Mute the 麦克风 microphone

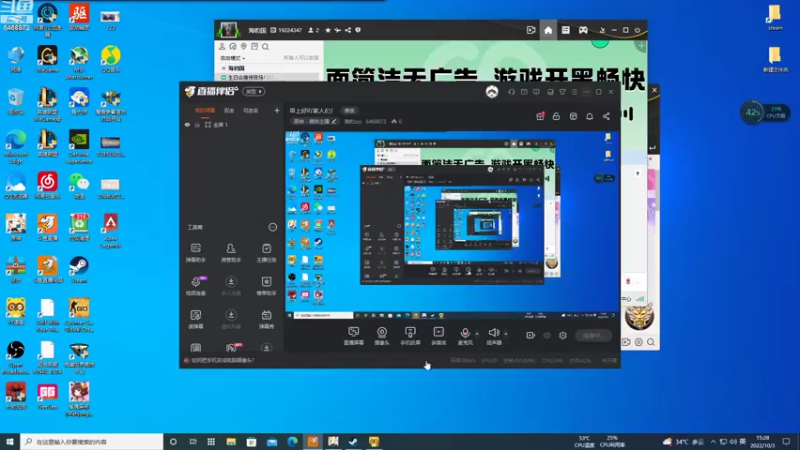click(465, 336)
